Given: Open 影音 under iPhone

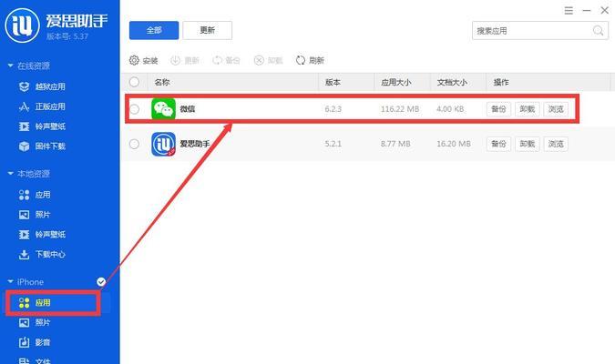Looking at the screenshot, I should tap(35, 342).
